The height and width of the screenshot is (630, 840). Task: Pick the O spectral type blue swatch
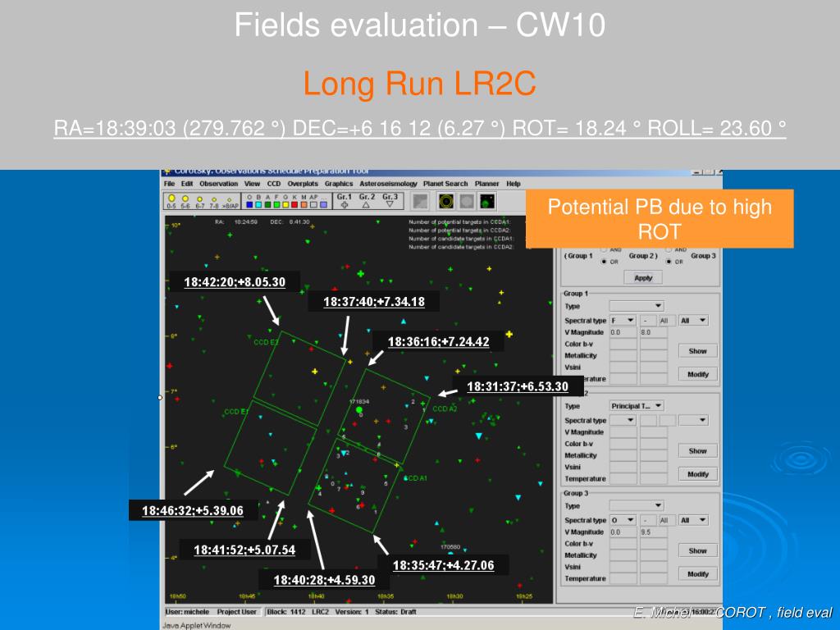pos(249,204)
